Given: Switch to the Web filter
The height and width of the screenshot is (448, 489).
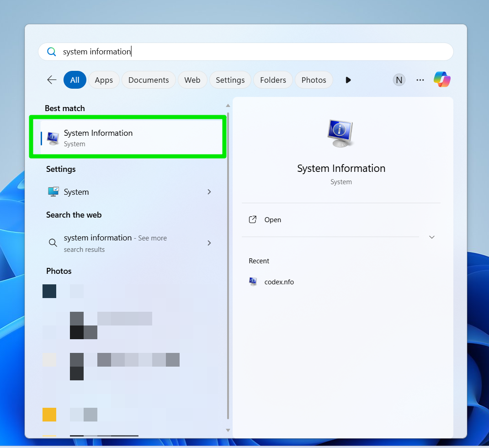Looking at the screenshot, I should (192, 80).
